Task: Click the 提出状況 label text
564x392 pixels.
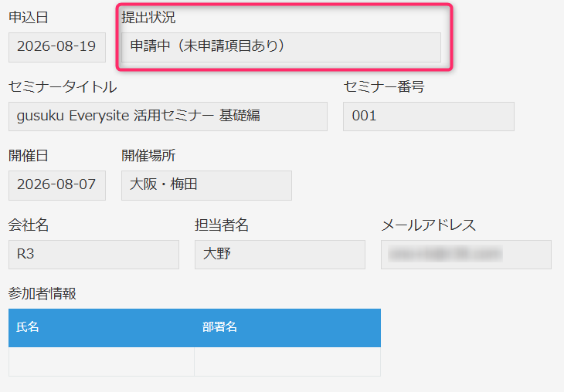Action: point(148,17)
